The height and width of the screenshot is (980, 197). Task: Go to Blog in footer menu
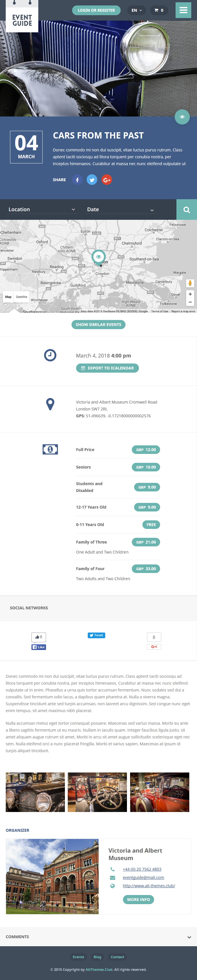coord(97,957)
